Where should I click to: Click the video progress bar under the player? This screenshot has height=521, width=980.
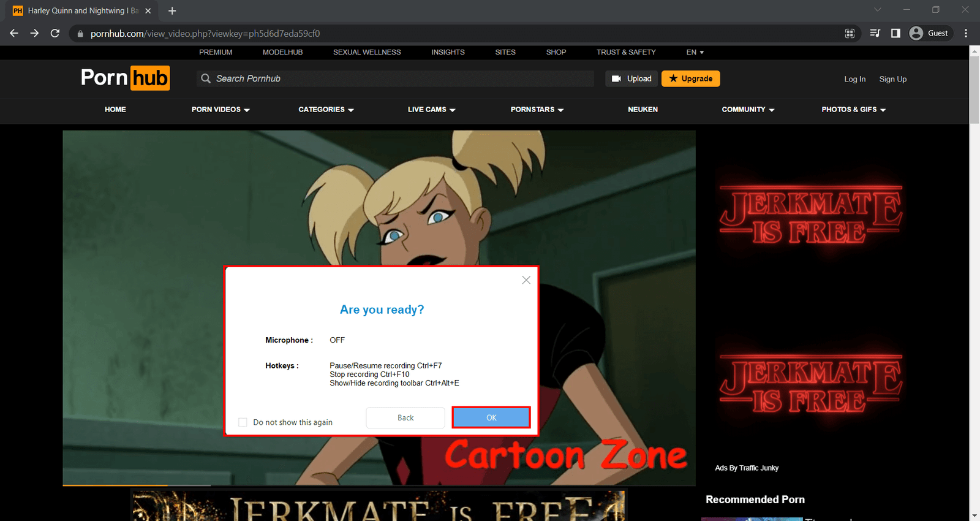379,485
